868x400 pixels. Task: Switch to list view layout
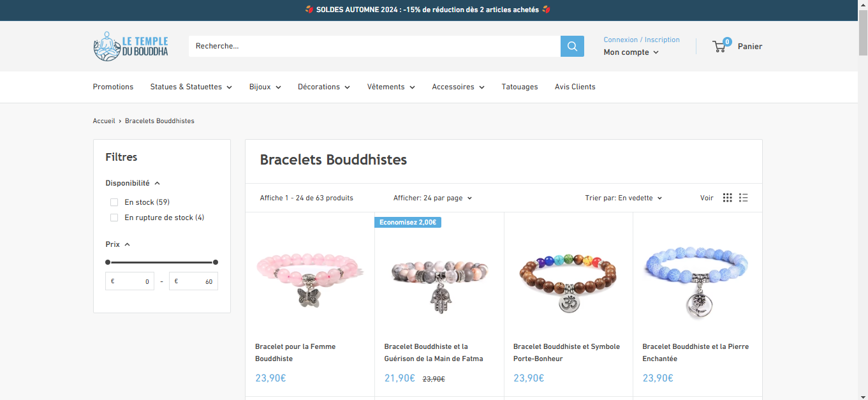point(744,198)
